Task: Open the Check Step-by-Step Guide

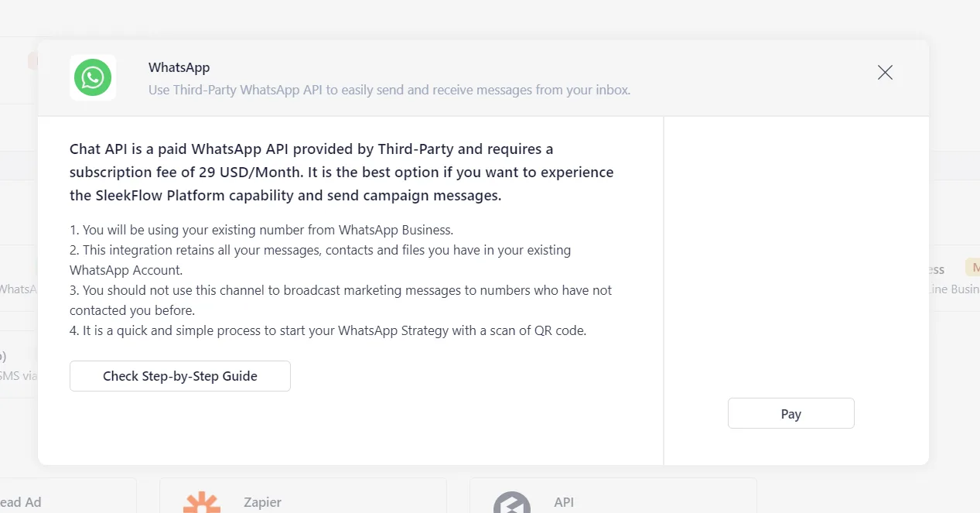Action: coord(180,376)
